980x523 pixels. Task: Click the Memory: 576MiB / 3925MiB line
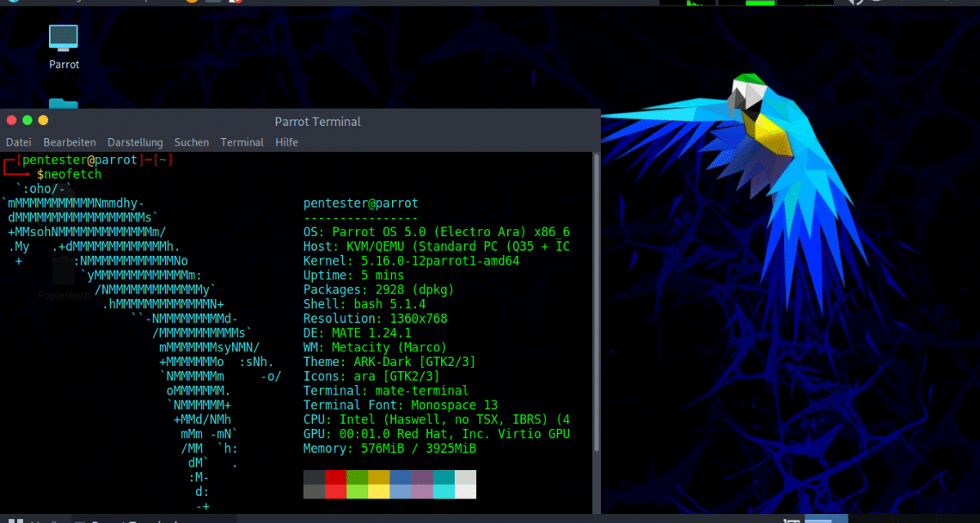pos(390,449)
